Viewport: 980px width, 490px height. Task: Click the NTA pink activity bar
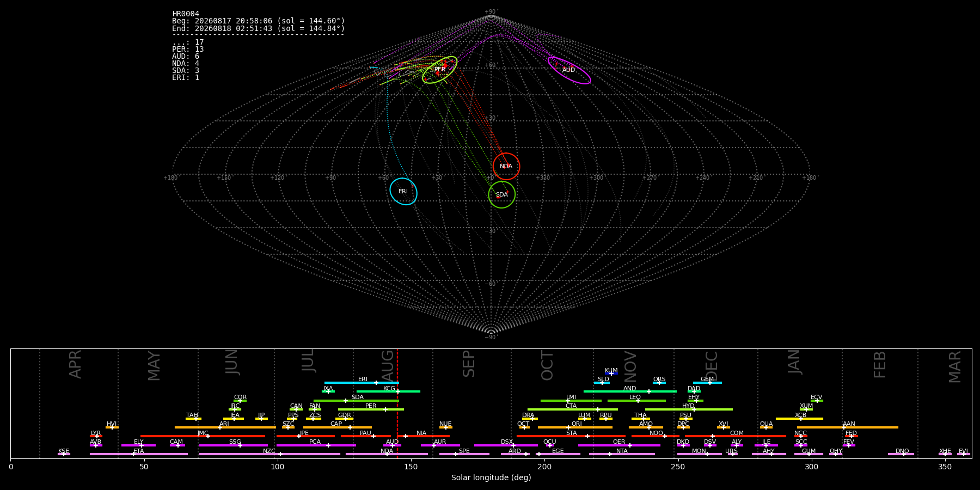622,454
